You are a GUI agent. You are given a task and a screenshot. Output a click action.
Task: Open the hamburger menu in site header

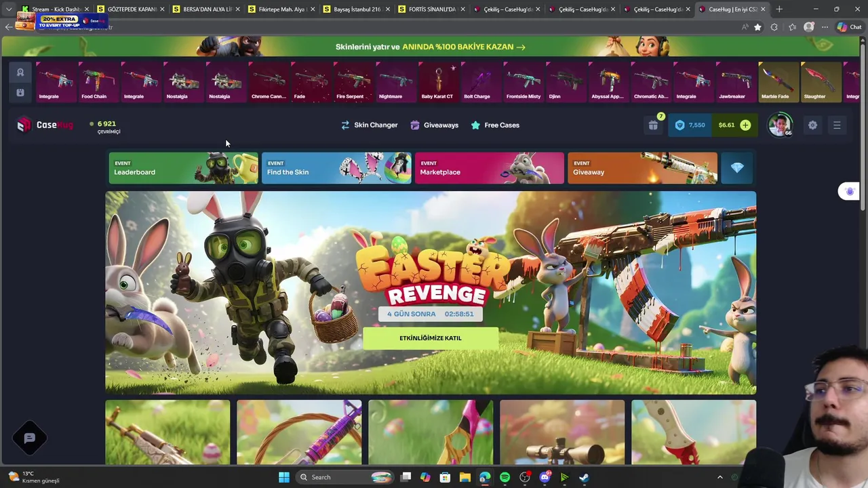tap(837, 125)
